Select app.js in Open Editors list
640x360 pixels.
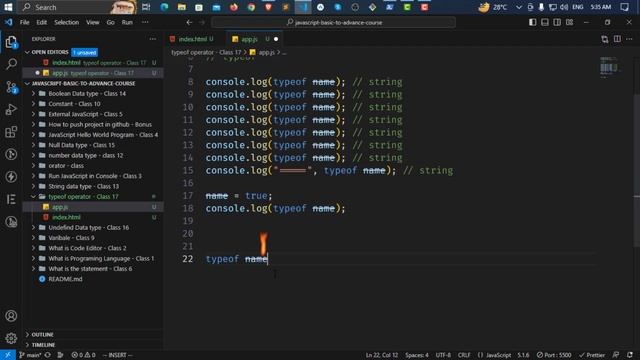point(93,73)
